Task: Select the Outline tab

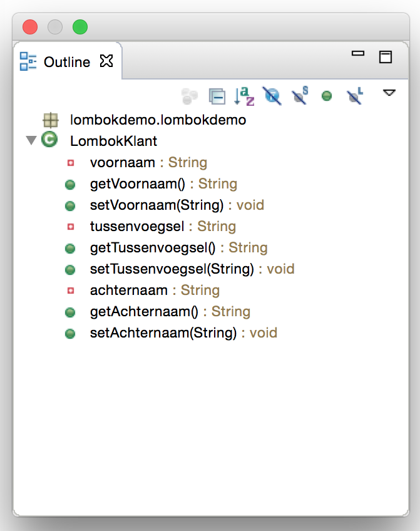Action: (x=66, y=62)
